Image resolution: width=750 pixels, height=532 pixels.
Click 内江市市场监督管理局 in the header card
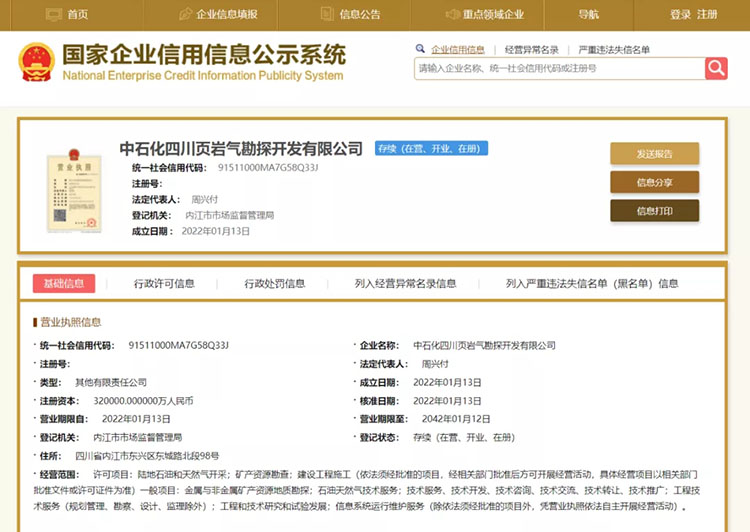(230, 215)
